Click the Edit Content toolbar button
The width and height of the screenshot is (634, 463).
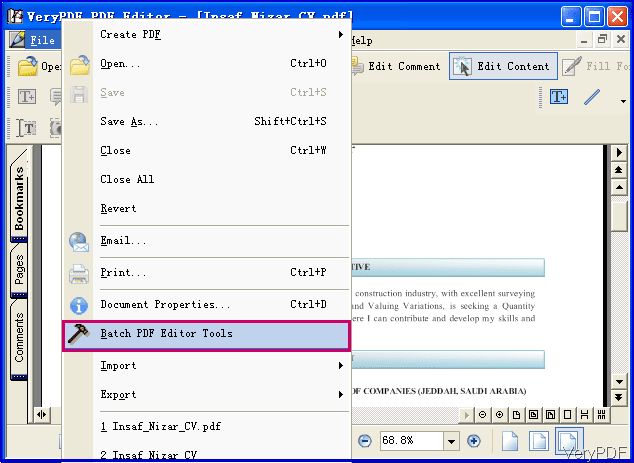(503, 66)
